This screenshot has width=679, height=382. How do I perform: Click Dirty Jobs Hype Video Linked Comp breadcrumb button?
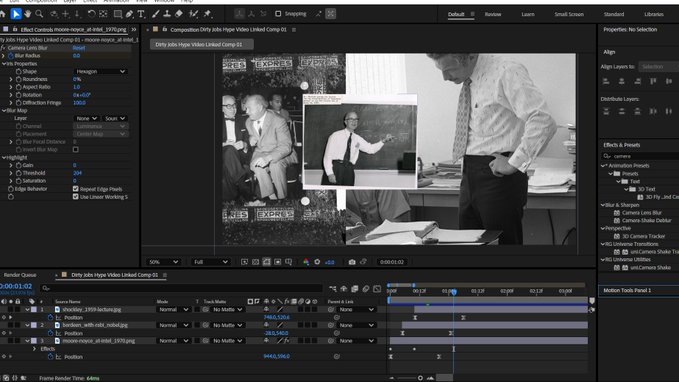coord(201,44)
